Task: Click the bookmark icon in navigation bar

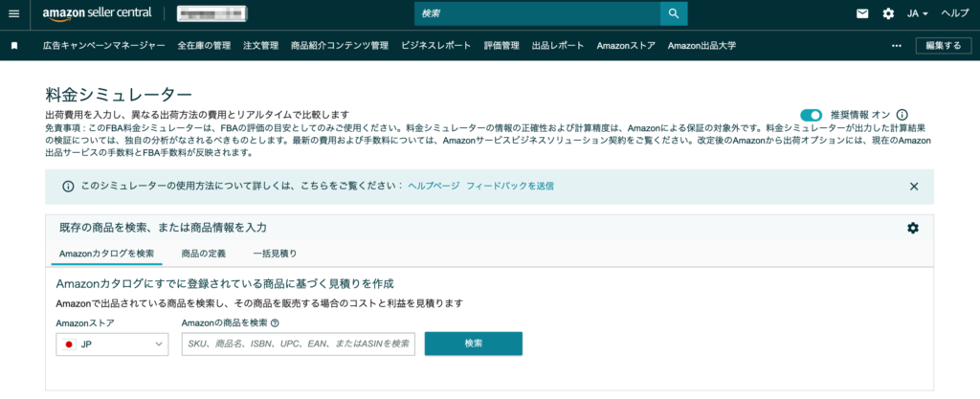Action: coord(14,46)
